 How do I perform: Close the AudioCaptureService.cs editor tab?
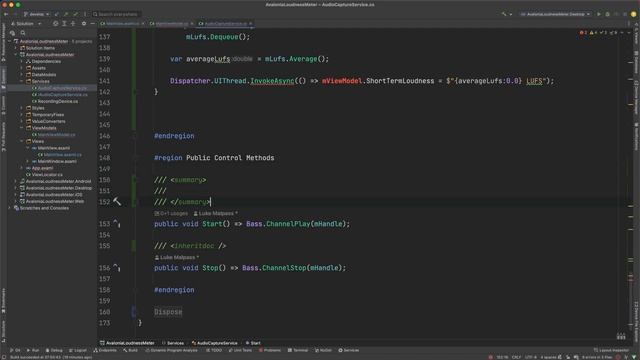pyautogui.click(x=251, y=24)
